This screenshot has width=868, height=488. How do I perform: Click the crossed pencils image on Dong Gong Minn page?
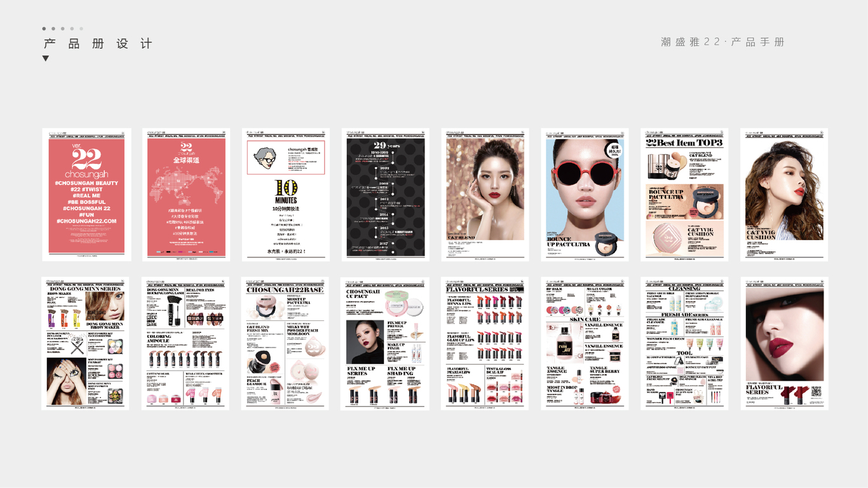point(77,346)
